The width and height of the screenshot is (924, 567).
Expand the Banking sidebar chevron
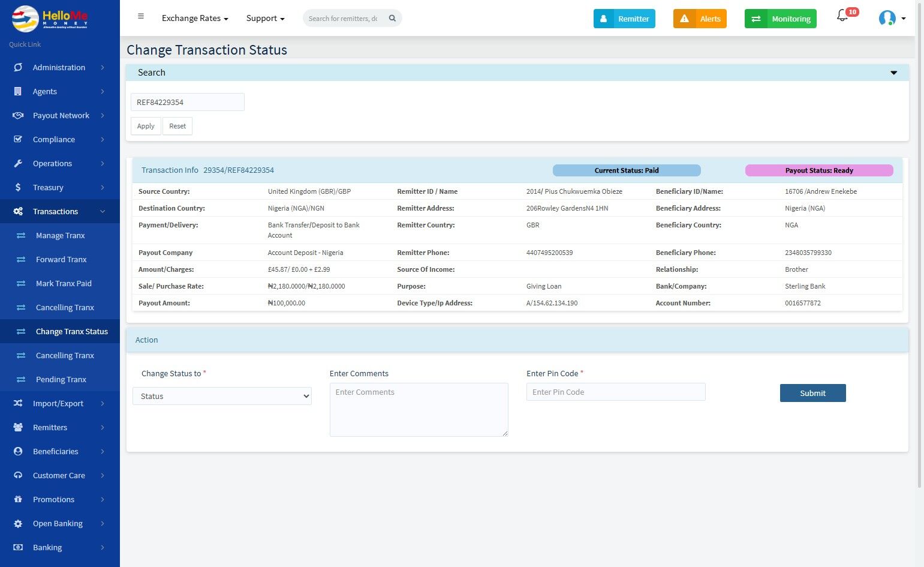[x=103, y=547]
